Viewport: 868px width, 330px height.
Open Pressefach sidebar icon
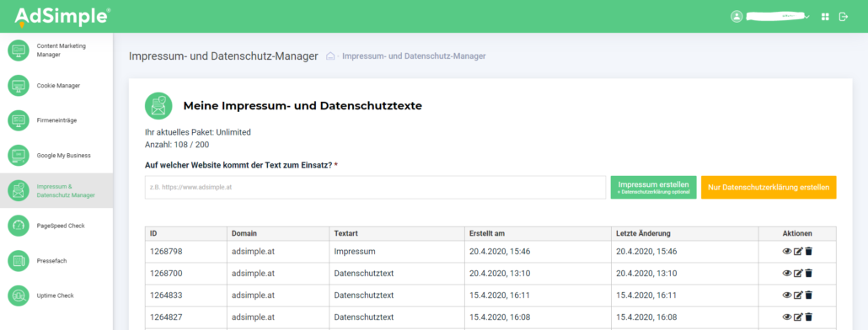19,260
